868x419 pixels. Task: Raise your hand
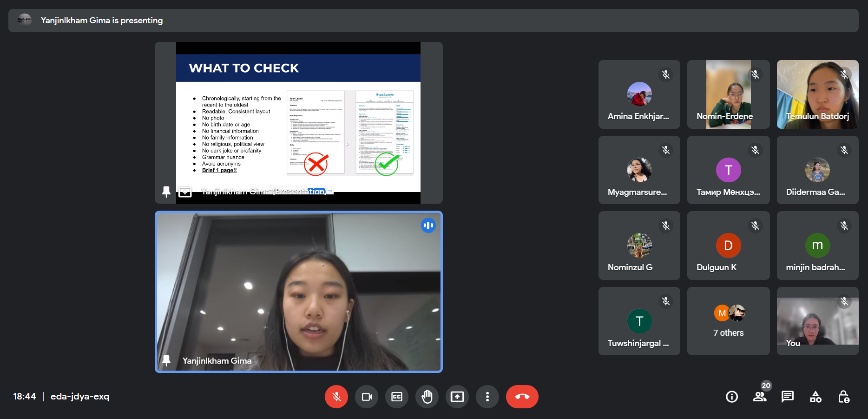point(427,397)
